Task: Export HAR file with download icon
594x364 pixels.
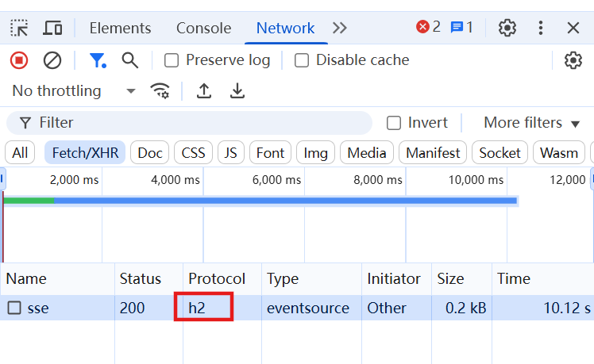Action: point(237,91)
